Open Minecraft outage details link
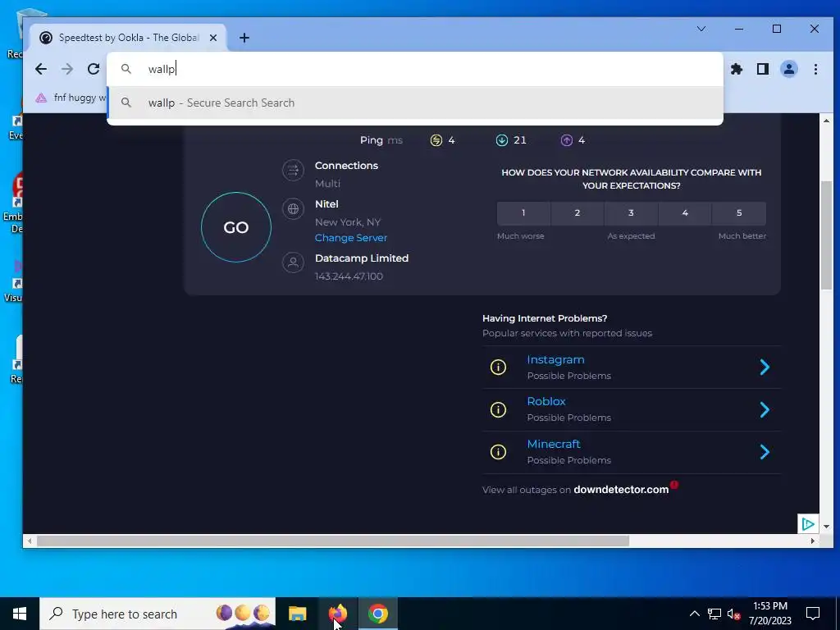This screenshot has height=630, width=840. (x=554, y=444)
